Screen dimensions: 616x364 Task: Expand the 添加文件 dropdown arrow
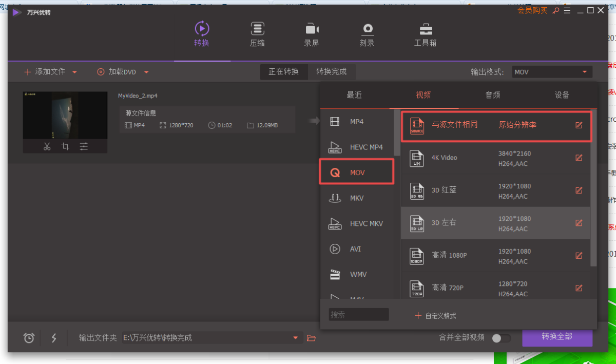tap(74, 72)
